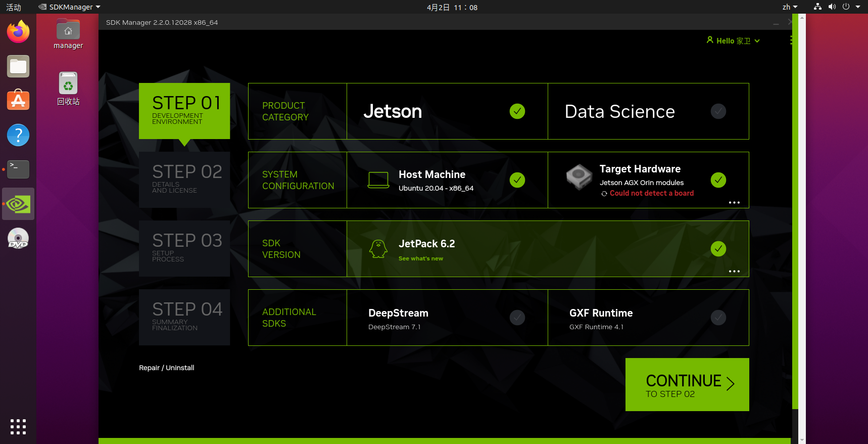Toggle the JetPack 6.2 checkmark

[718, 249]
